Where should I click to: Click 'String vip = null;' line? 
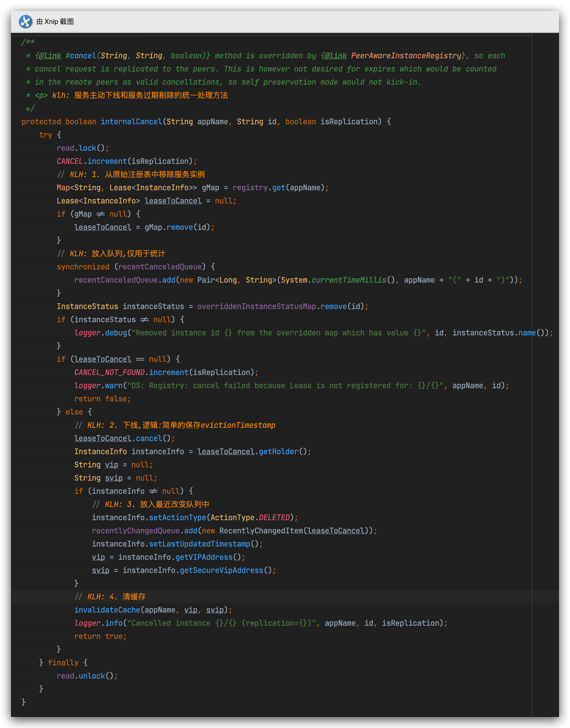(114, 465)
